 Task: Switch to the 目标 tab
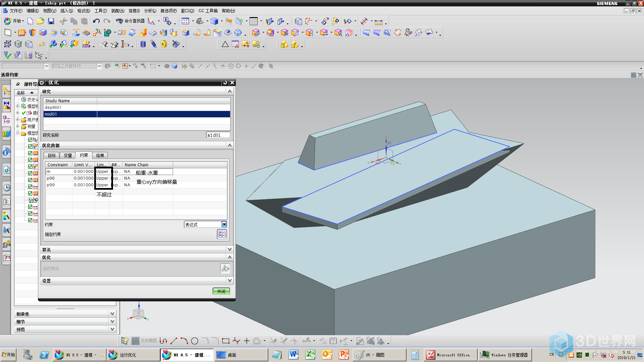(x=52, y=155)
